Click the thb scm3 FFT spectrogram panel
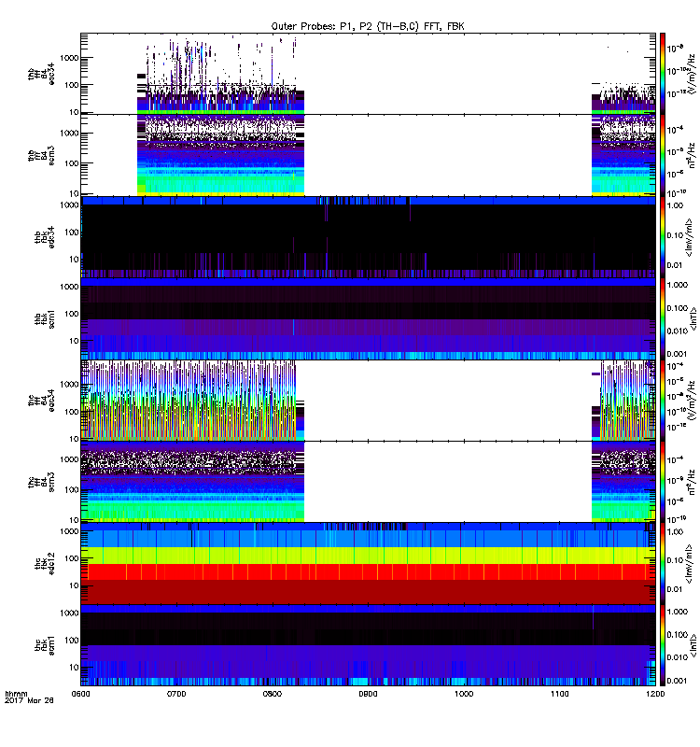The image size is (700, 747). click(x=368, y=155)
